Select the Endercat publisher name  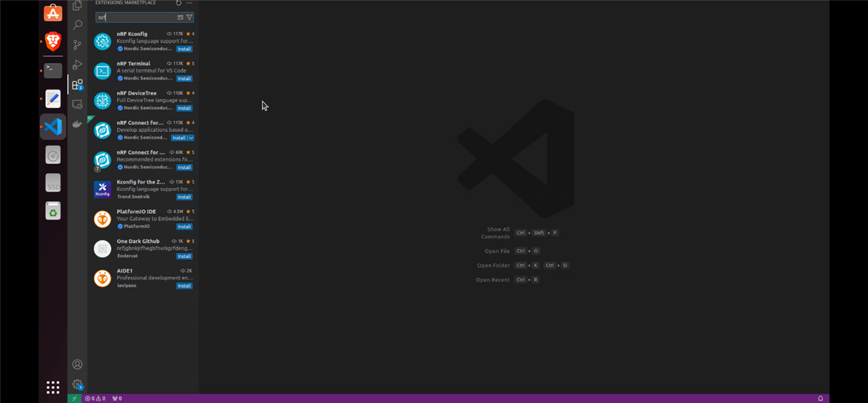click(x=127, y=257)
